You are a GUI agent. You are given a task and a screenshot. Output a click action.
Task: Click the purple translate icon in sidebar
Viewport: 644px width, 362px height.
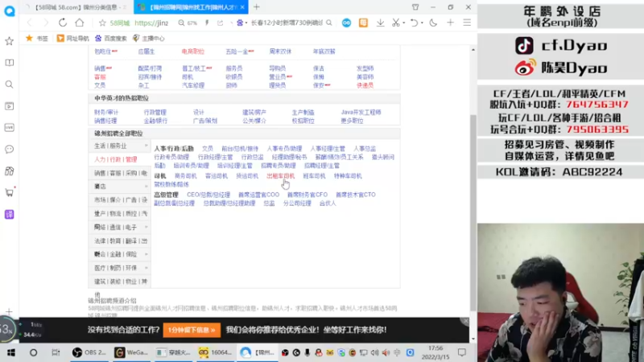click(9, 214)
